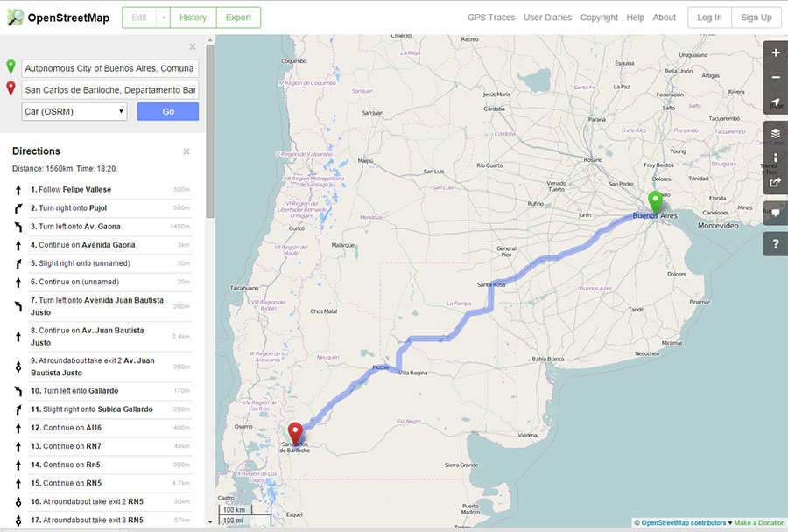Screen dimensions: 788x532
Task: Open the History tab
Action: click(193, 17)
